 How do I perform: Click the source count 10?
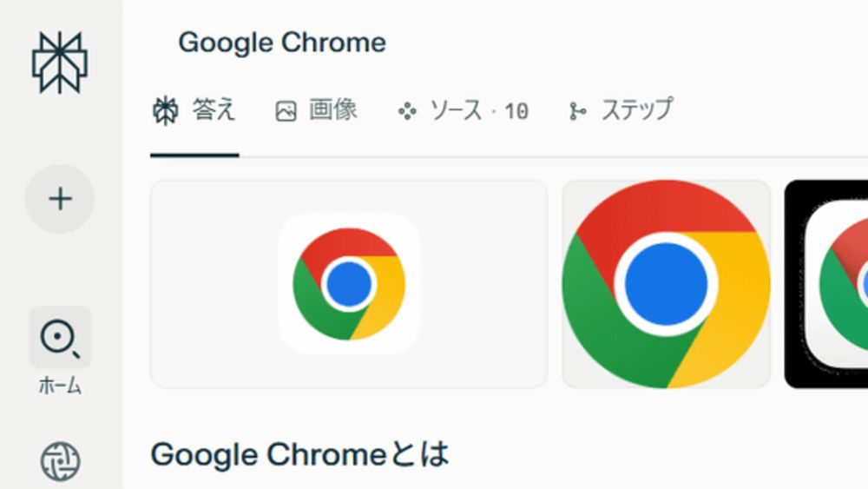[516, 112]
